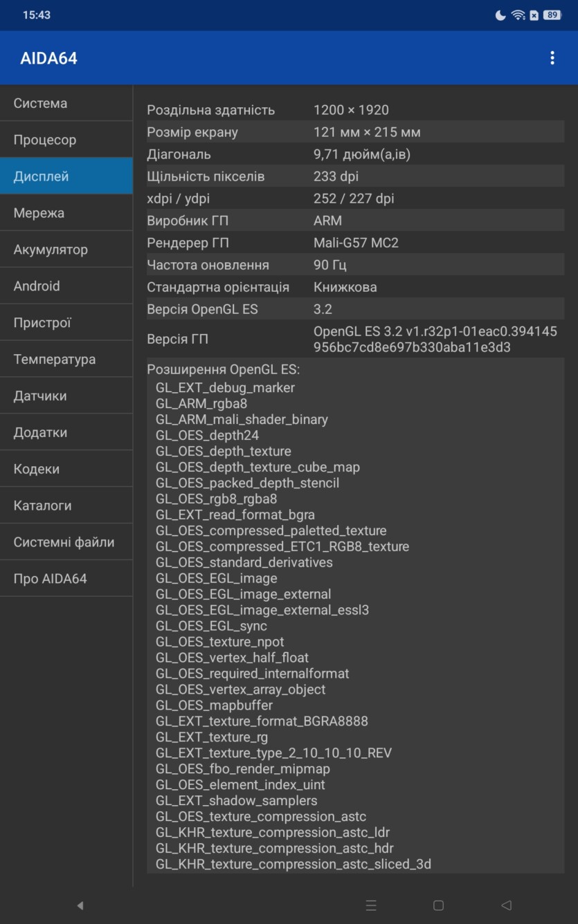578x924 pixels.
Task: Click the GL_KHR_texture_compression_astc_sliced_3d line
Action: tap(293, 865)
